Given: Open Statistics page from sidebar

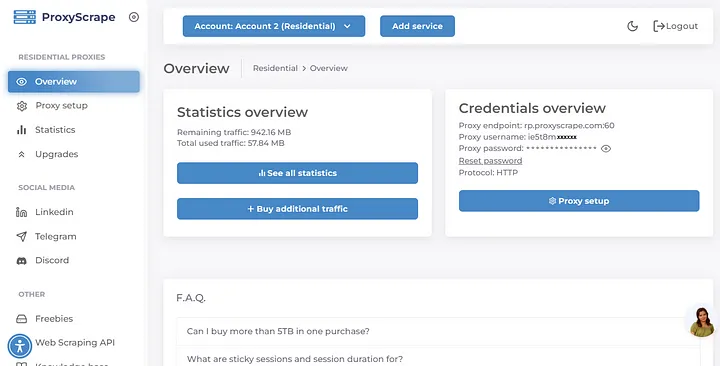Looking at the screenshot, I should click(x=55, y=130).
